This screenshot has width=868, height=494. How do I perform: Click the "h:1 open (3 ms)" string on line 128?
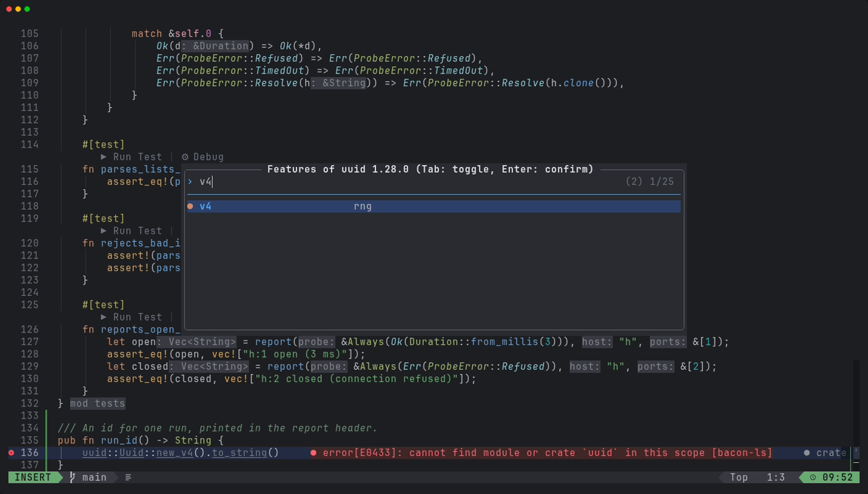click(x=295, y=354)
